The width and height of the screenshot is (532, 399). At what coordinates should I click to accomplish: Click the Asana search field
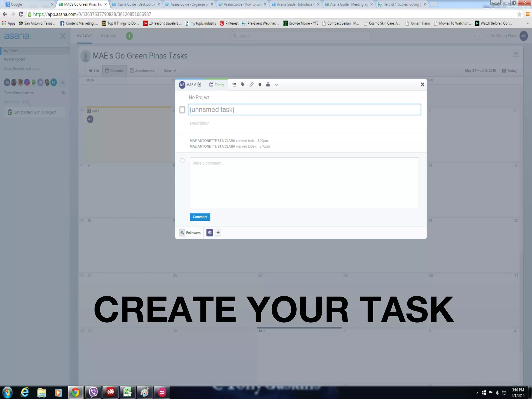tap(301, 36)
